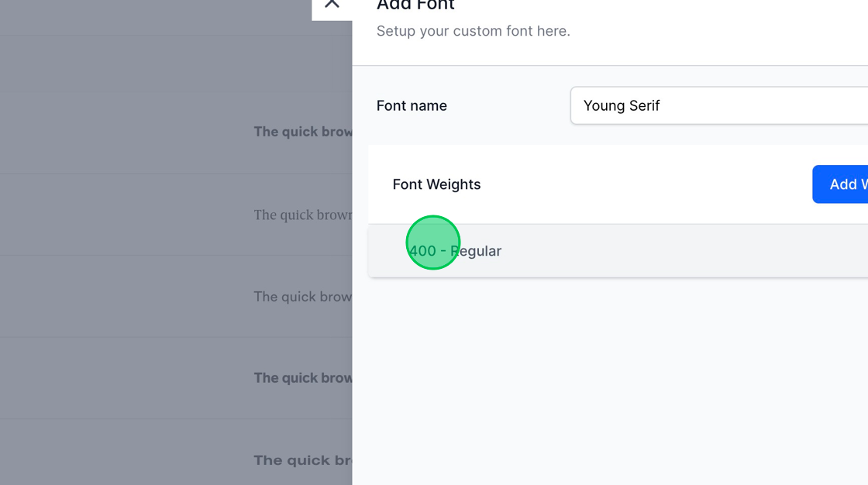This screenshot has width=868, height=485.
Task: Click the Font Weights section header
Action: tap(436, 184)
